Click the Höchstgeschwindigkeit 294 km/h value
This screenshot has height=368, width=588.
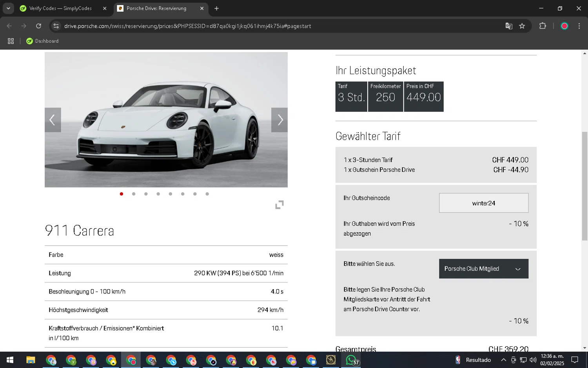pyautogui.click(x=270, y=310)
